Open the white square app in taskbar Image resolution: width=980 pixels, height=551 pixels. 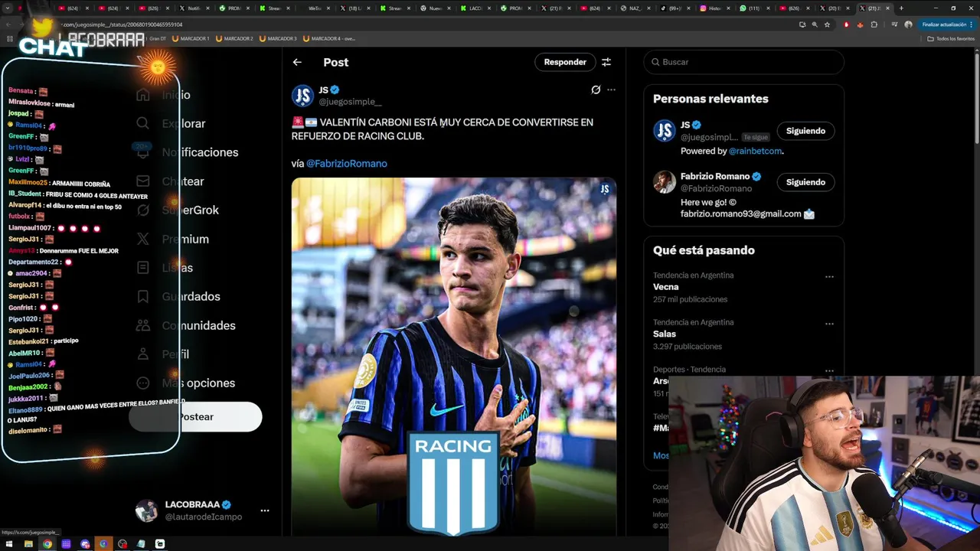160,544
